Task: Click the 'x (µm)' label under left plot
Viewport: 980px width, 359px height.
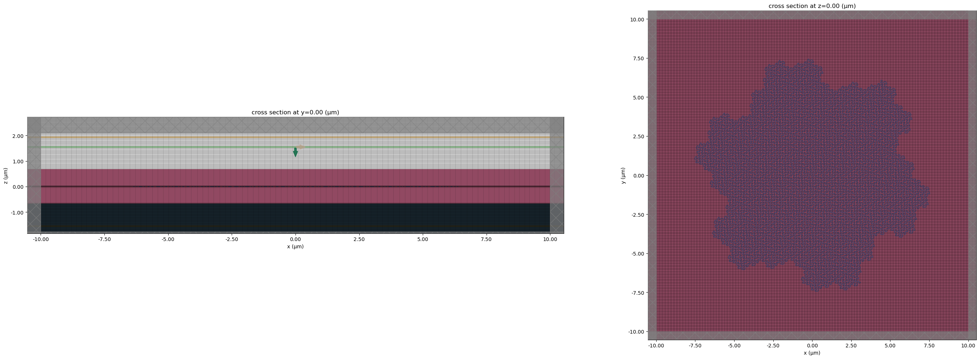Action: click(x=295, y=246)
